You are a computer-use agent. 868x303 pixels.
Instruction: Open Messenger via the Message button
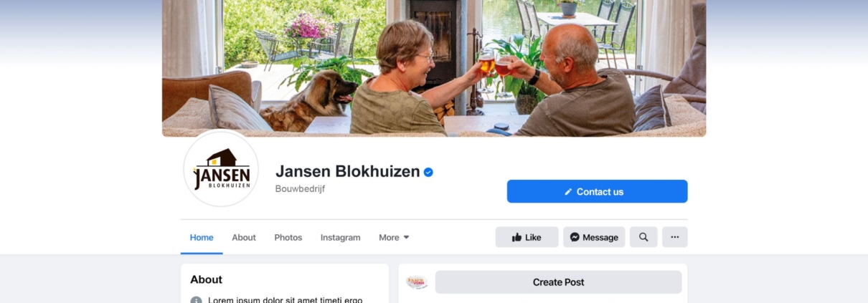click(x=594, y=237)
